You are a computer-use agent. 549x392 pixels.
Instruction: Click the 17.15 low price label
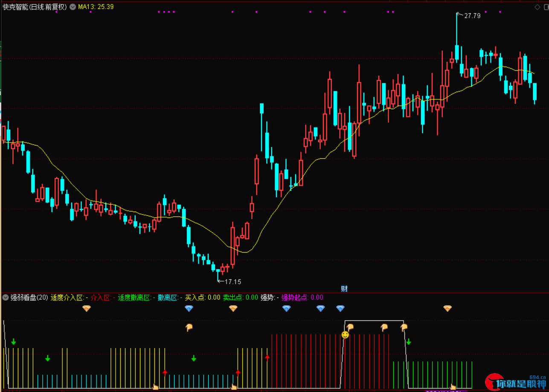(x=233, y=282)
